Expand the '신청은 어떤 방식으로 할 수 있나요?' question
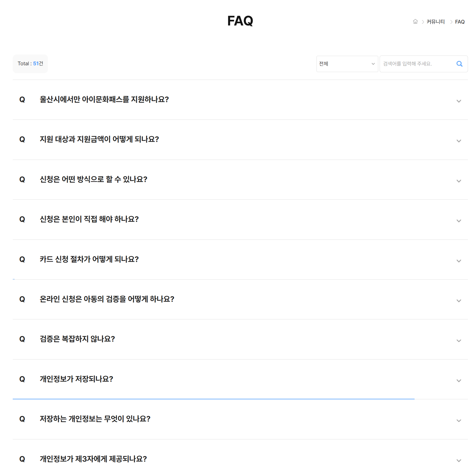 (x=459, y=181)
